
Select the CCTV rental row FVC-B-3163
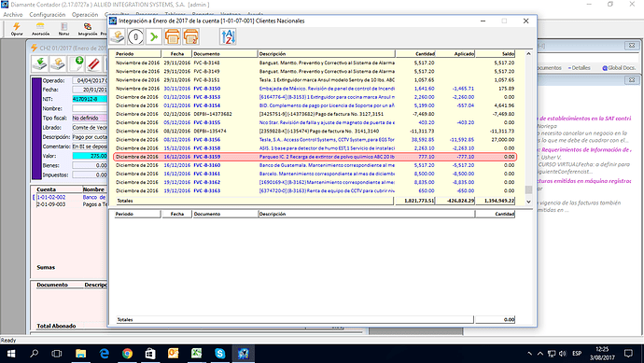pyautogui.click(x=315, y=190)
